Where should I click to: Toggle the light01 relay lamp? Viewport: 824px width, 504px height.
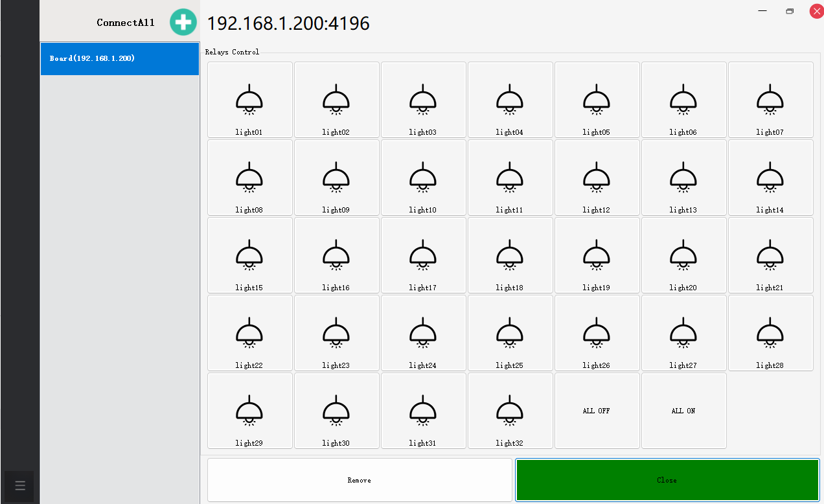(x=249, y=100)
